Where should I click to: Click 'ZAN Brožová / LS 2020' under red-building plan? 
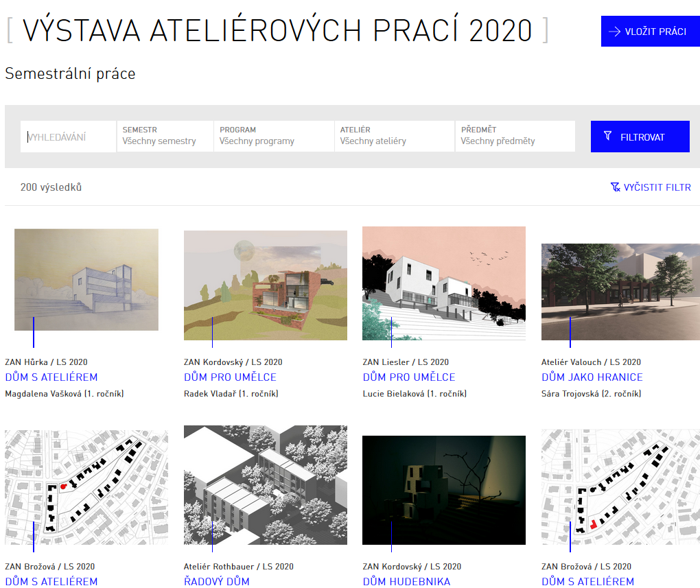tap(587, 567)
